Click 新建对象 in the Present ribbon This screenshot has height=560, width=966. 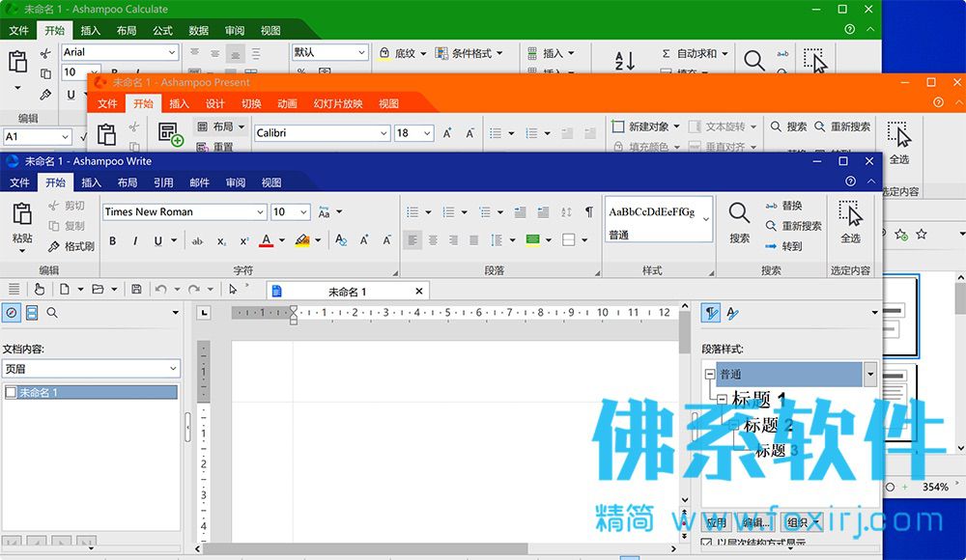[x=645, y=126]
